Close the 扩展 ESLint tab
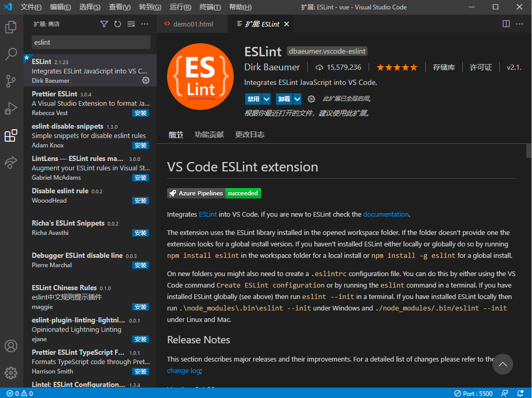532x398 pixels. [287, 24]
